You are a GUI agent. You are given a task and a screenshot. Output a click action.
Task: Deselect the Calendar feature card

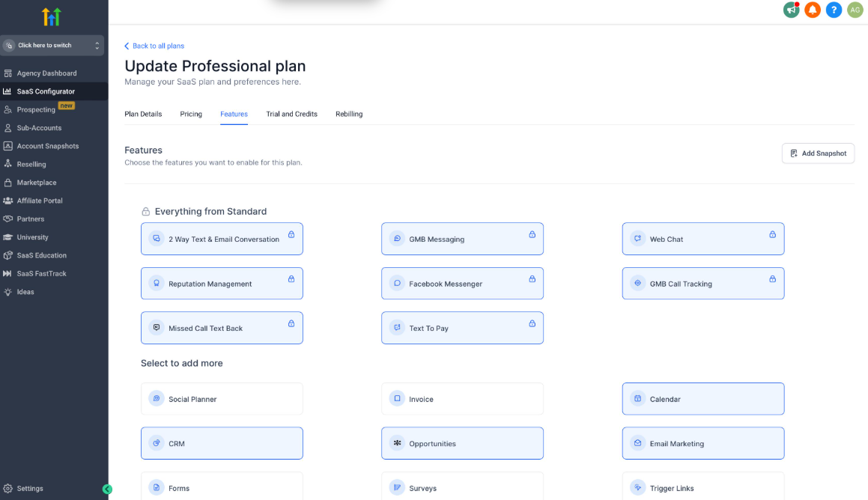click(703, 399)
